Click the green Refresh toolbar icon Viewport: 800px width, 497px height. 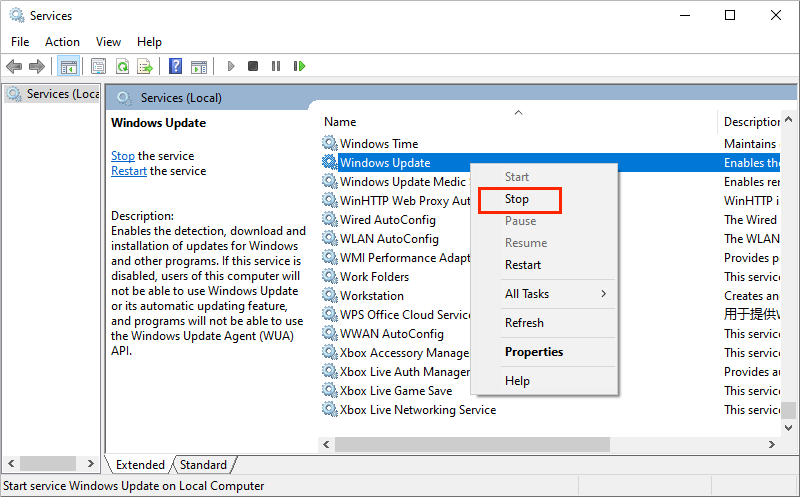pyautogui.click(x=122, y=66)
